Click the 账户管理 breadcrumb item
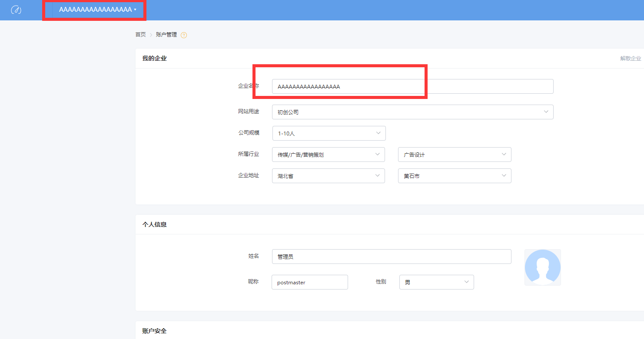The height and width of the screenshot is (339, 644). tap(166, 35)
